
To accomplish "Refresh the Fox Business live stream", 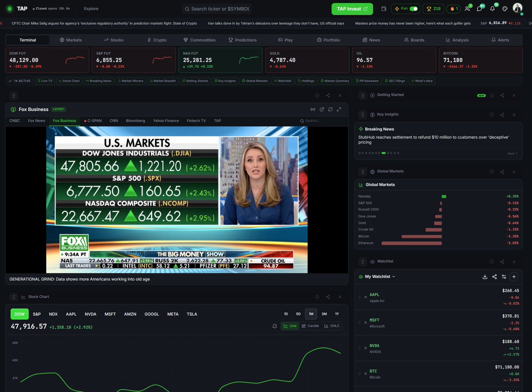I will pyautogui.click(x=330, y=109).
